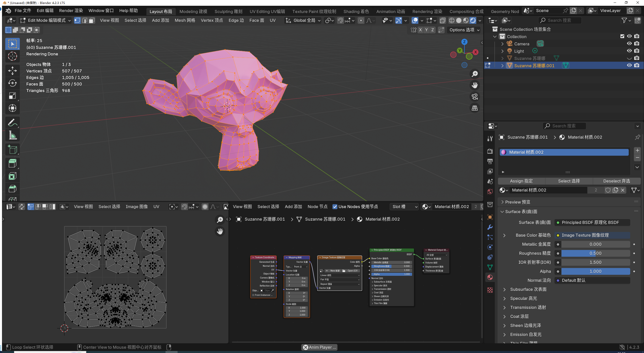Pick the Scale tool in toolbar

[12, 96]
